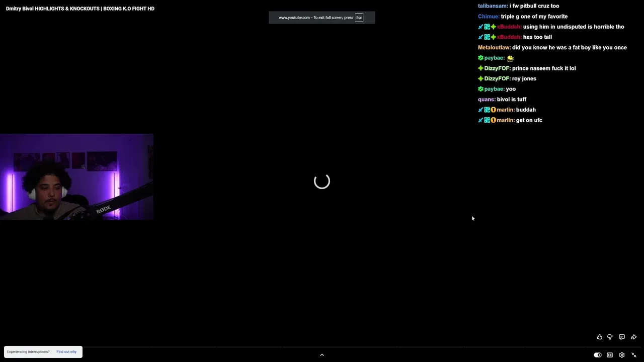
Task: Open the comments icon
Action: pyautogui.click(x=622, y=337)
